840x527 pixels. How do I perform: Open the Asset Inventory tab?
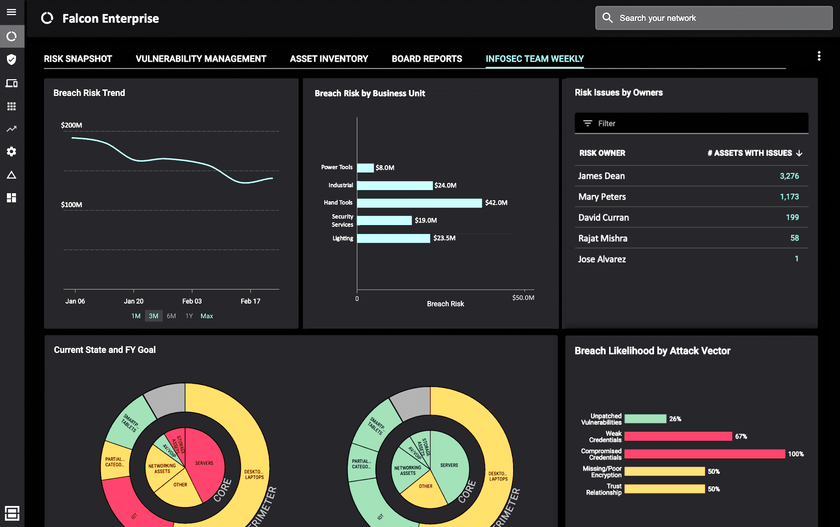(329, 59)
